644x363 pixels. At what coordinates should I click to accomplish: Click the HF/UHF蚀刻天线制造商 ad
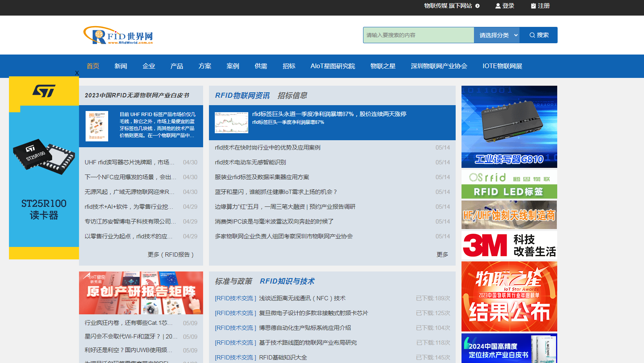[x=509, y=215]
